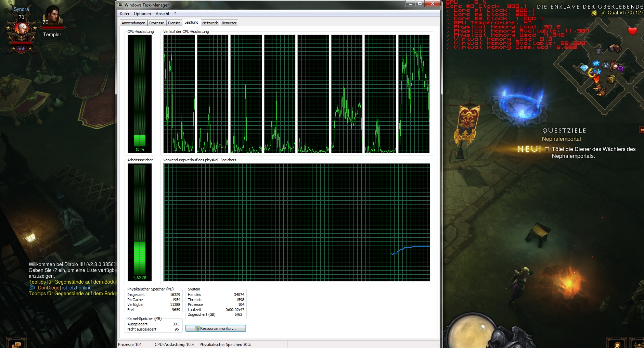Click the Arbeitsspeicher 4,82 GB gauge
The width and height of the screenshot is (644, 348).
(140, 222)
